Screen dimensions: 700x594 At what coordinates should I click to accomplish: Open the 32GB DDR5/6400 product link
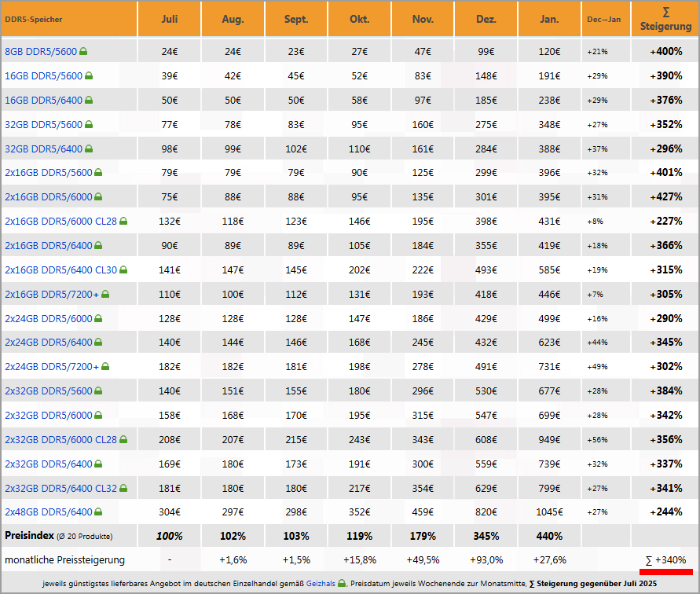point(43,149)
